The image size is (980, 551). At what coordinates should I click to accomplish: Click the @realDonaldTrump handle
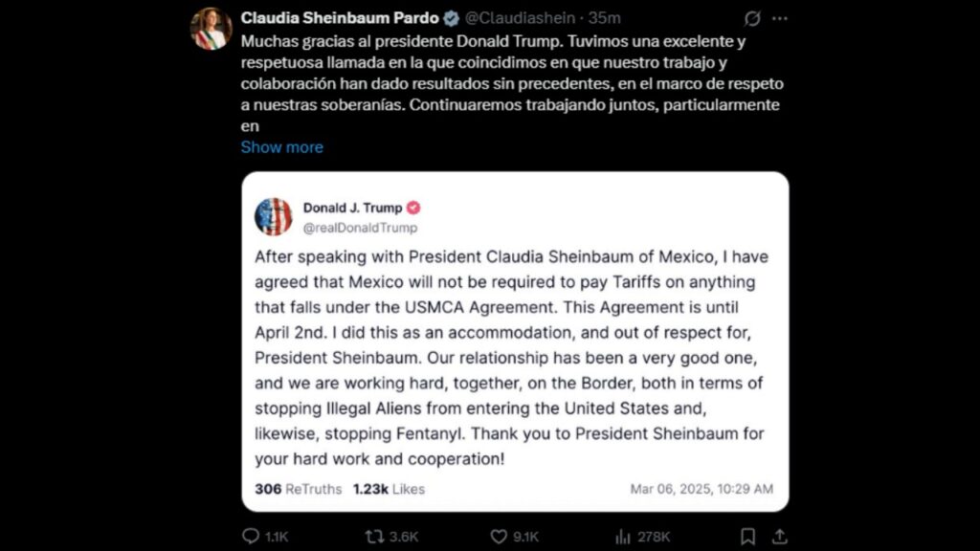[360, 228]
